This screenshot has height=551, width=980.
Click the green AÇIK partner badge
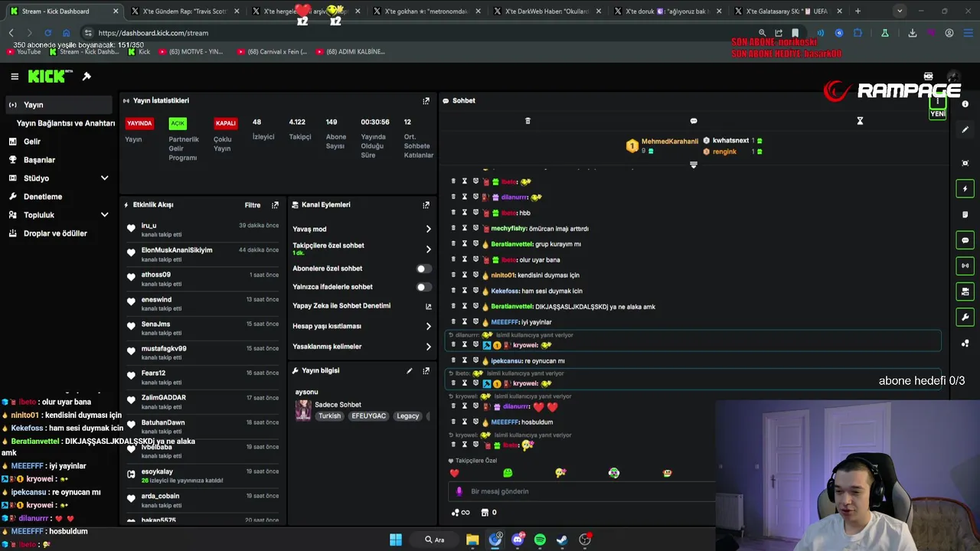tap(178, 123)
